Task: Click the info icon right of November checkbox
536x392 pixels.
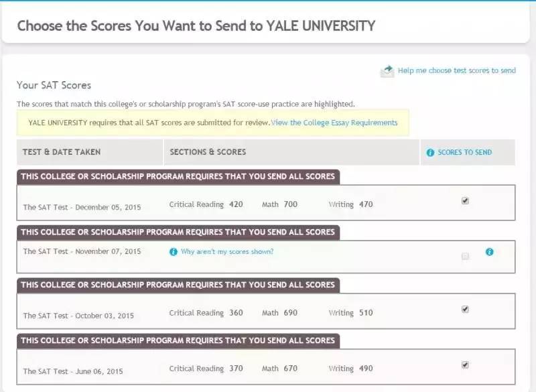Action: [490, 252]
